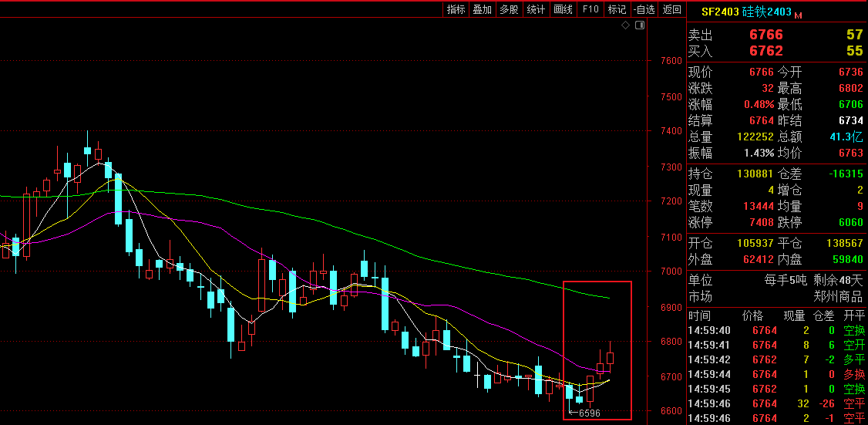This screenshot has width=868, height=425.
Task: Click the diamond icon above the chart
Action: pyautogui.click(x=626, y=26)
